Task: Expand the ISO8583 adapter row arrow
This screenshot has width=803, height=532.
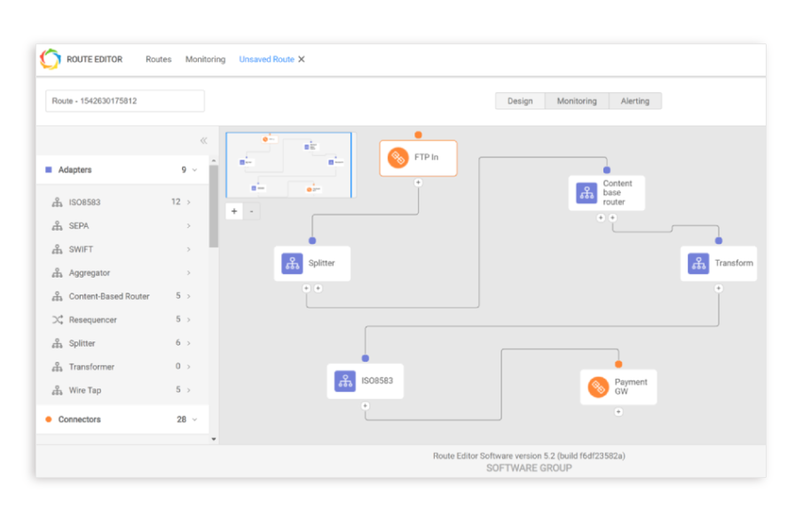Action: pos(188,202)
